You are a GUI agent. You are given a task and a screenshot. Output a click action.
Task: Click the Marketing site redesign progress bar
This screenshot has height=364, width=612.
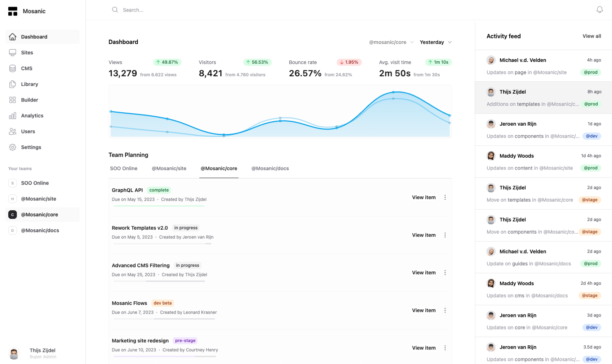[165, 356]
